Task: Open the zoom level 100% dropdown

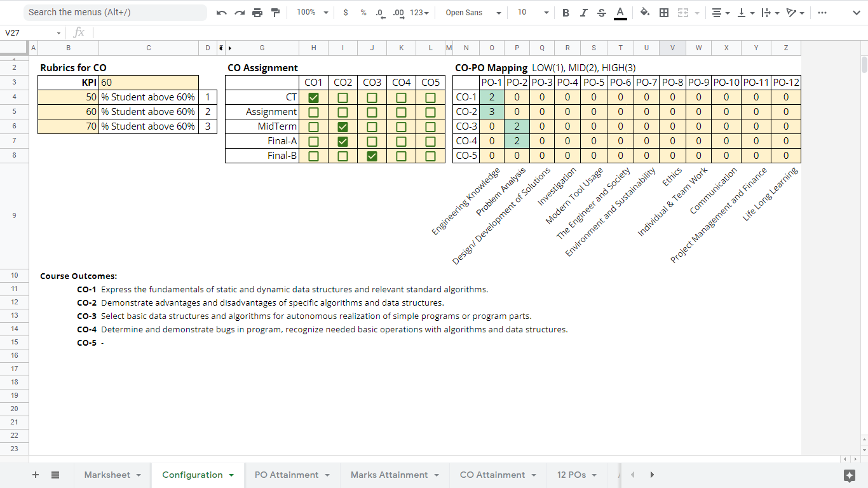Action: point(313,13)
